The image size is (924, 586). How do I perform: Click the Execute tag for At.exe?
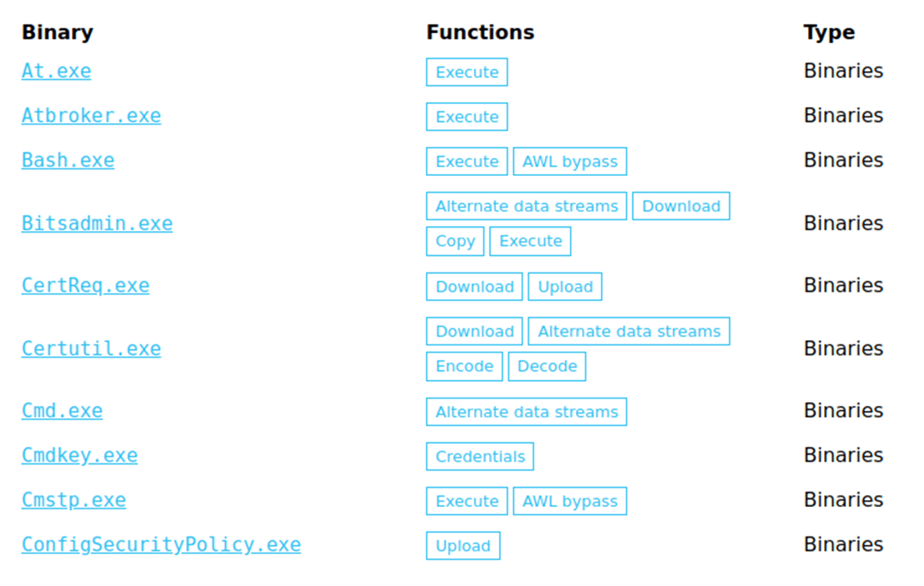pos(467,72)
